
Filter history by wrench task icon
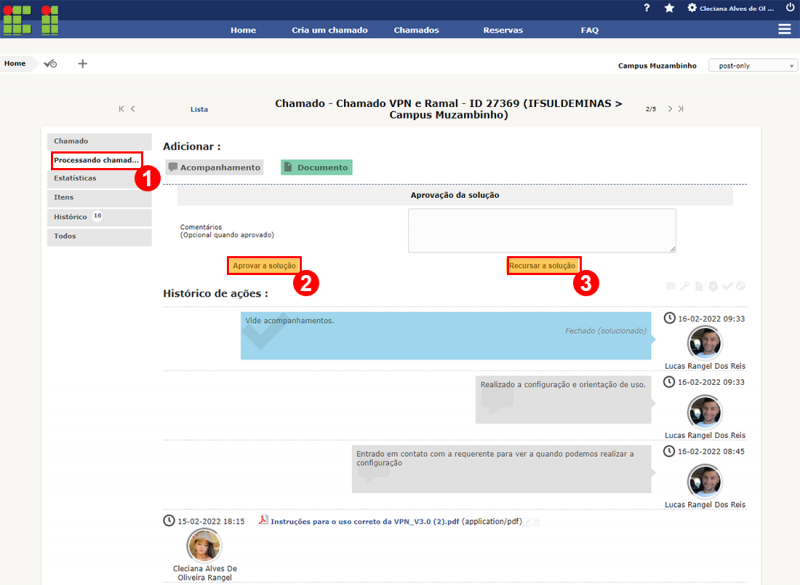(685, 286)
